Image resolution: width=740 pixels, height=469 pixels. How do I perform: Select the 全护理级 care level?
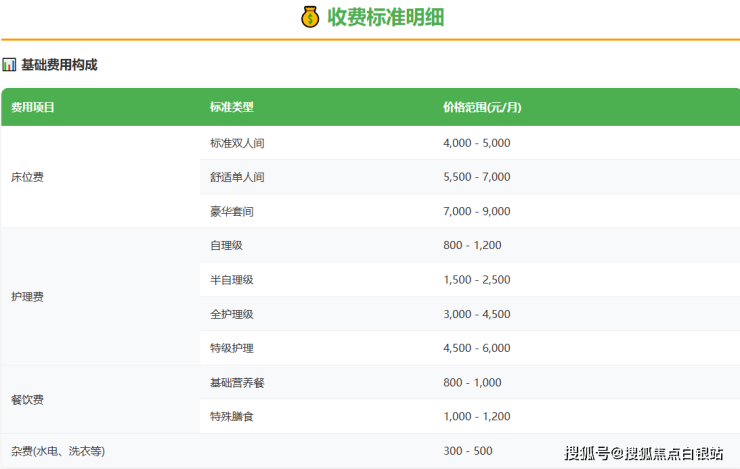coord(231,314)
